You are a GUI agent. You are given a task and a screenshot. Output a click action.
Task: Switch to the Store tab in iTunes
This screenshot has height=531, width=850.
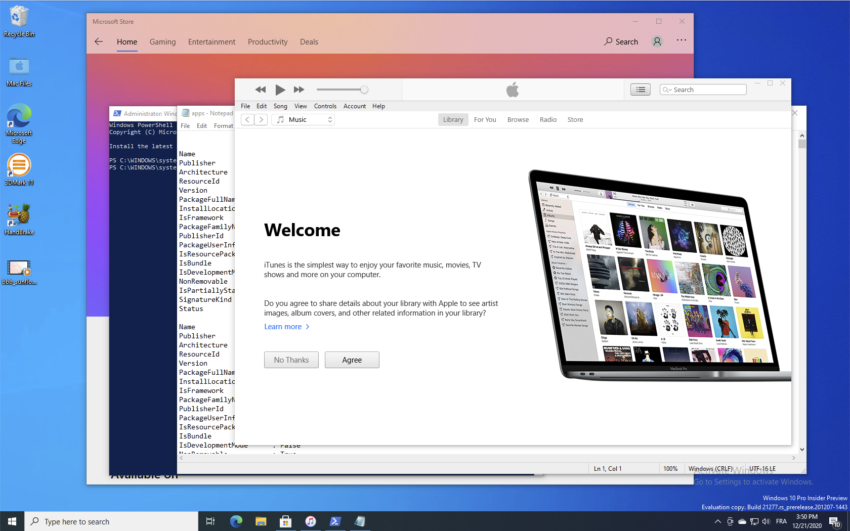pyautogui.click(x=575, y=120)
